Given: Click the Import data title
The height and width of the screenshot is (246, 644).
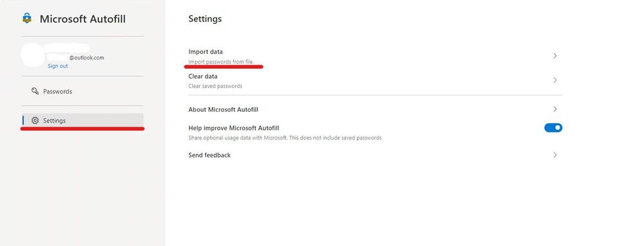Looking at the screenshot, I should (206, 52).
